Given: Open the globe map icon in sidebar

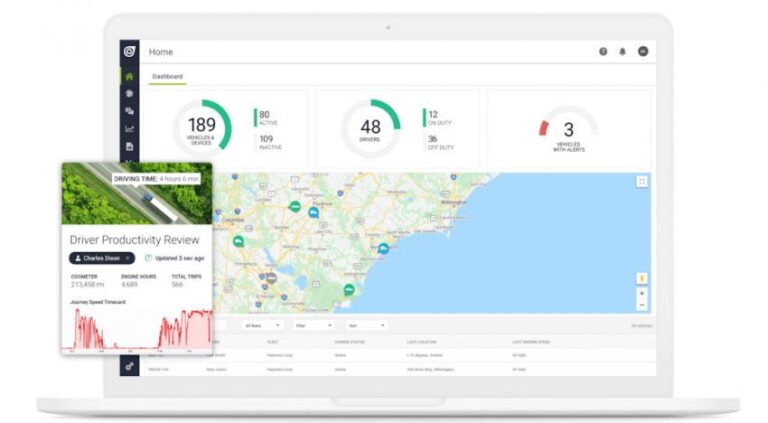Looking at the screenshot, I should click(x=129, y=93).
